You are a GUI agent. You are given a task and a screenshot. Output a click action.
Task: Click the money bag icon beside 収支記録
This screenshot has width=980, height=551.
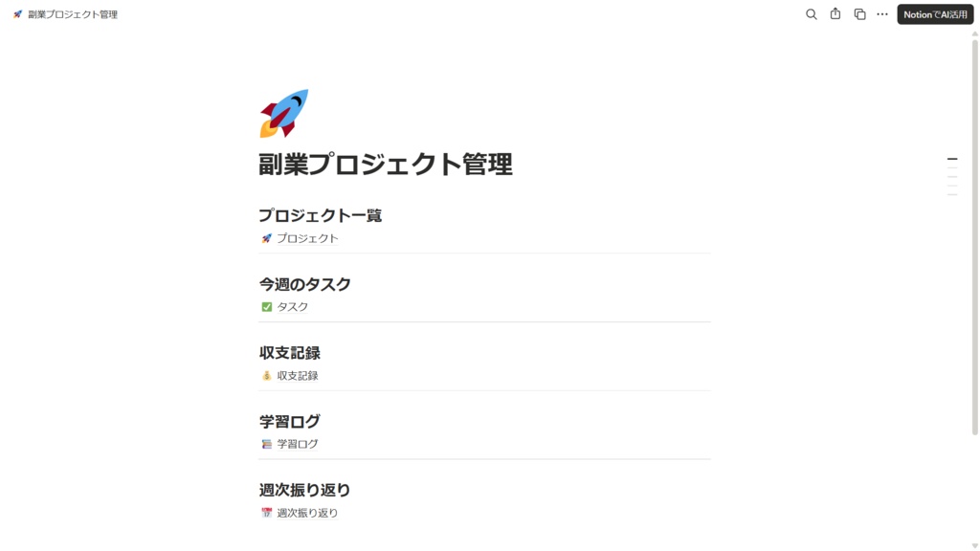click(x=265, y=376)
